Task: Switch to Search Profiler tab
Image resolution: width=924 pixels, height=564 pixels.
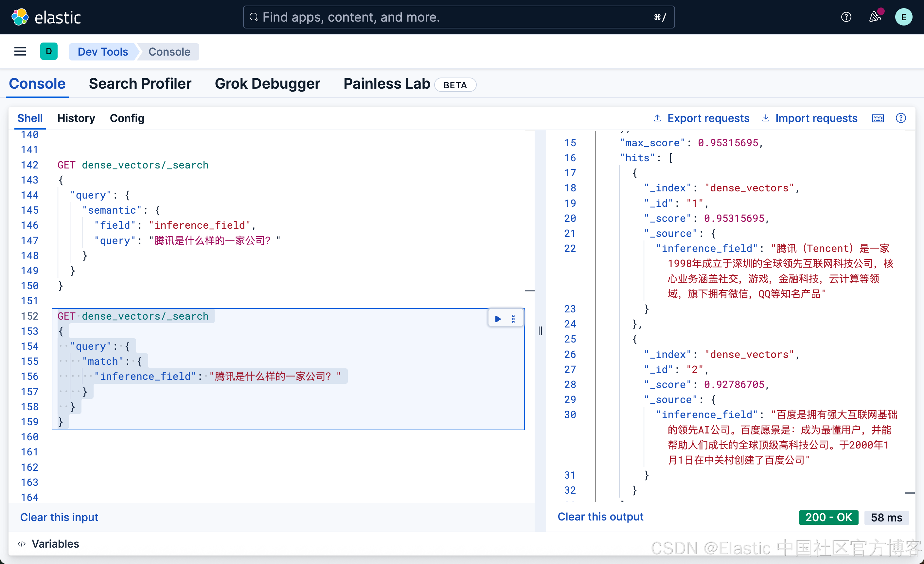Action: [140, 84]
